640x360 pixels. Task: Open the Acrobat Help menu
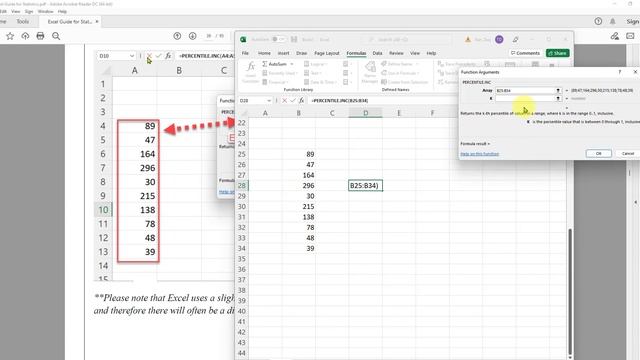(62, 11)
